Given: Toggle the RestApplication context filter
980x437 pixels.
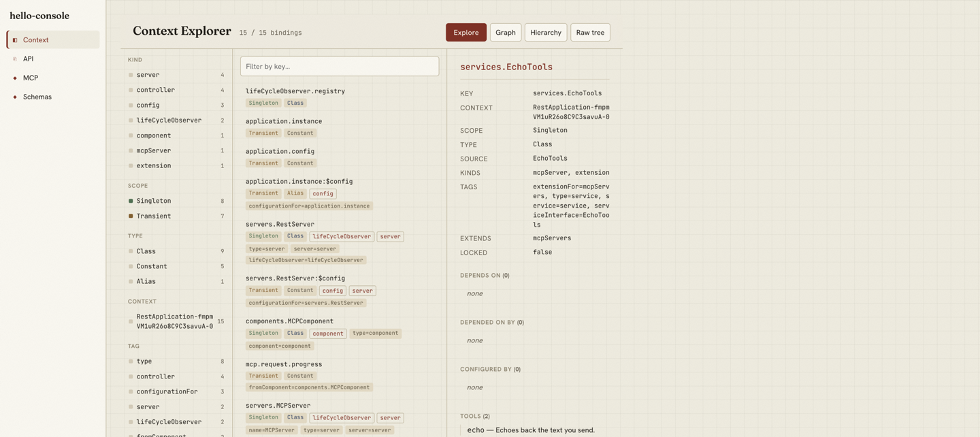Looking at the screenshot, I should point(176,321).
